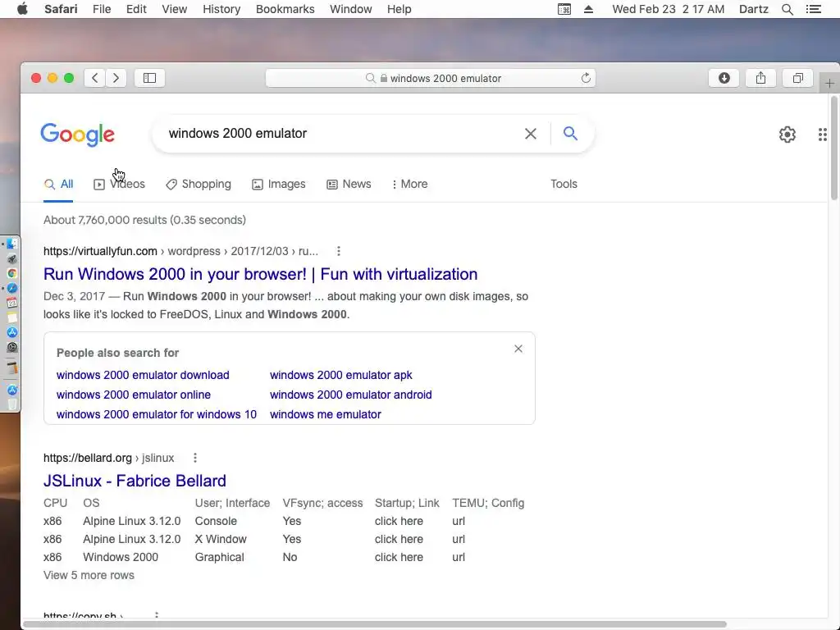Open Calendar from the dock
Screen dimensions: 840x630
pyautogui.click(x=11, y=304)
